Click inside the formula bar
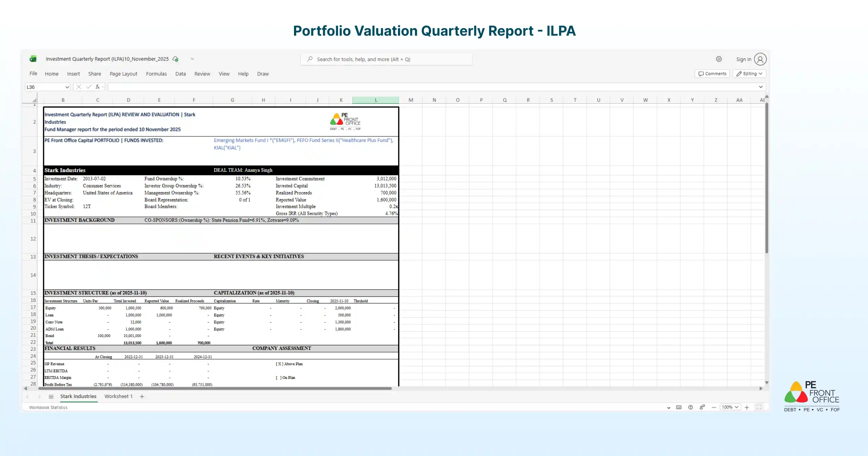The height and width of the screenshot is (456, 868). 432,87
